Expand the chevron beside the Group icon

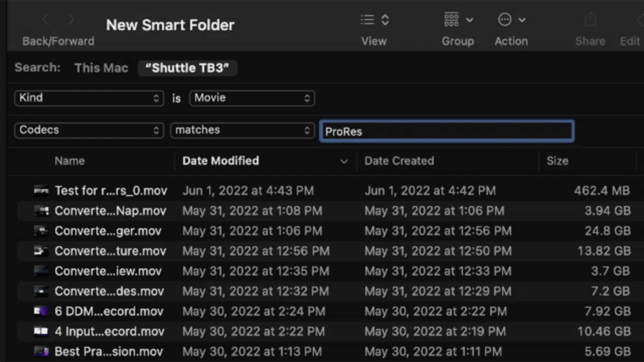click(470, 19)
